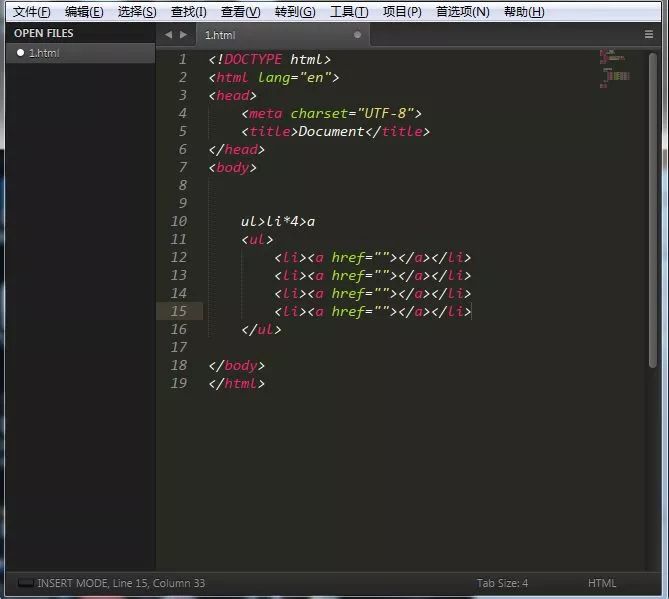Click line number 15 in gutter
669x599 pixels.
pos(179,311)
